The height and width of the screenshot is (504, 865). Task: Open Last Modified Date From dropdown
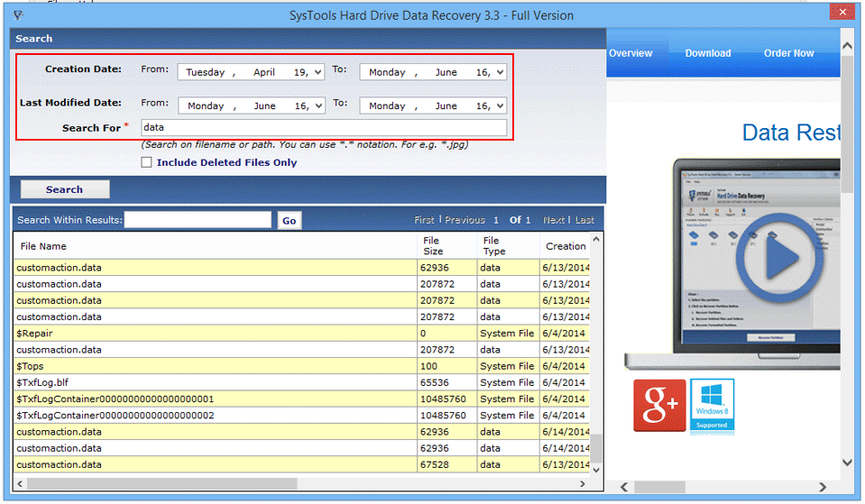(318, 105)
